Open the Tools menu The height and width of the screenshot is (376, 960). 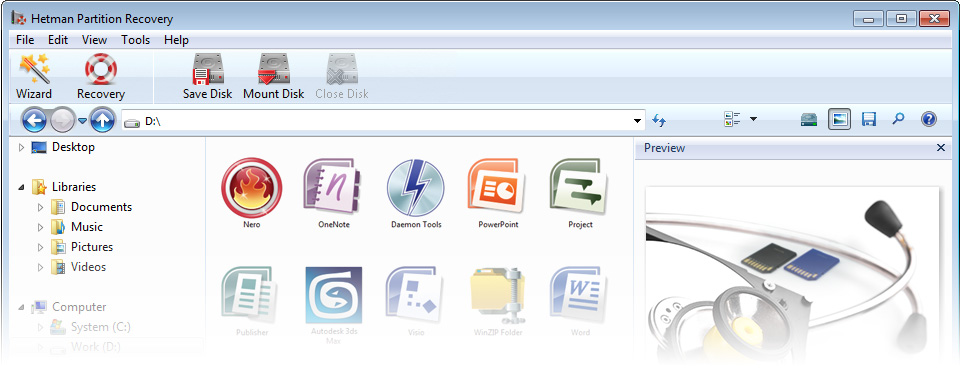click(x=135, y=40)
